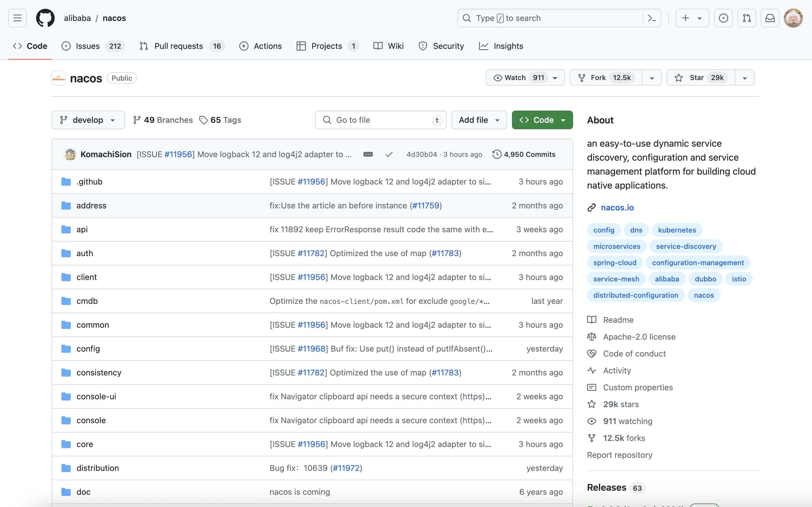The image size is (812, 507).
Task: Open the Star lists dropdown arrow
Action: pos(744,78)
